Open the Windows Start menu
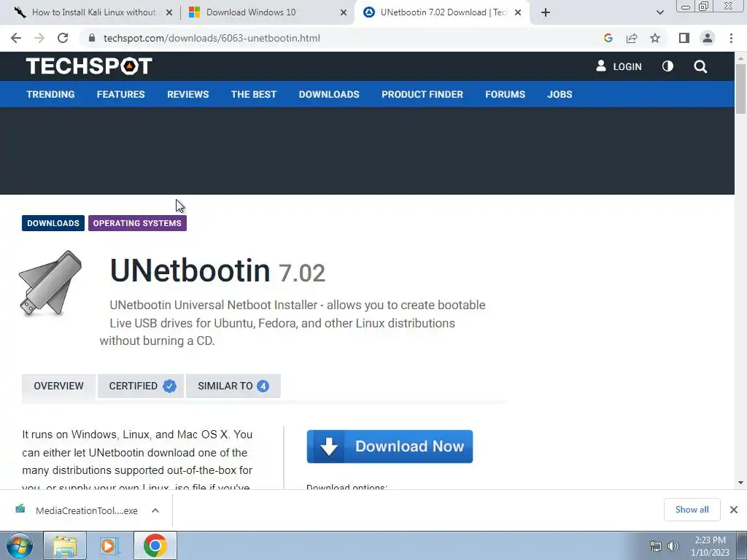Image resolution: width=747 pixels, height=560 pixels. coord(20,545)
